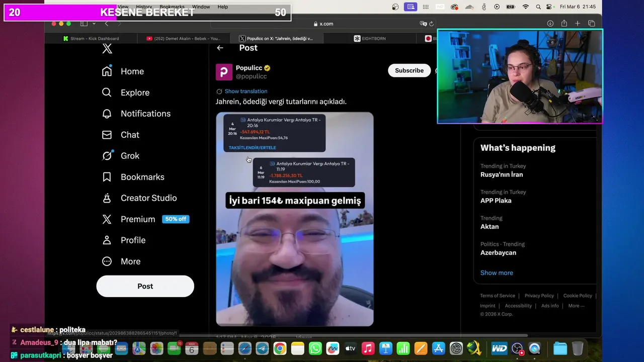The height and width of the screenshot is (362, 644).
Task: Open trending topic Azerbaycan
Action: click(x=498, y=253)
